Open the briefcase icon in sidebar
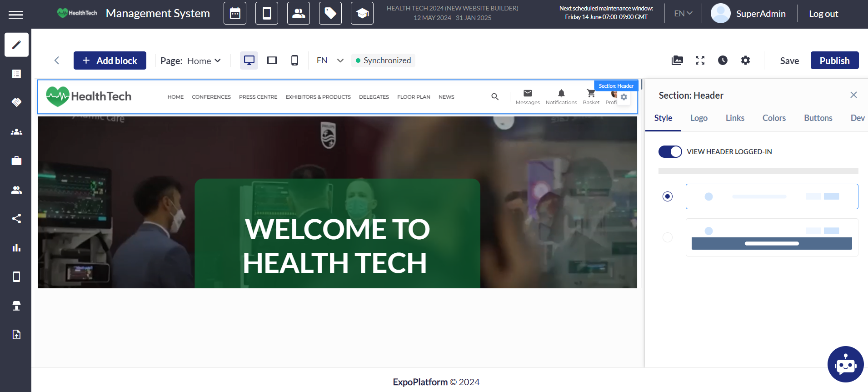Screen dimensions: 868x392 [16, 161]
